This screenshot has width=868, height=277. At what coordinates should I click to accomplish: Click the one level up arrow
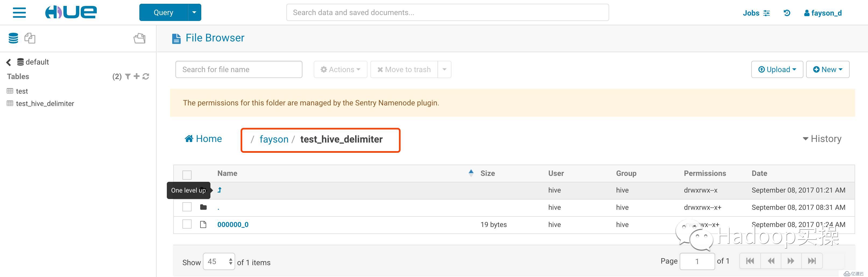[x=219, y=190]
